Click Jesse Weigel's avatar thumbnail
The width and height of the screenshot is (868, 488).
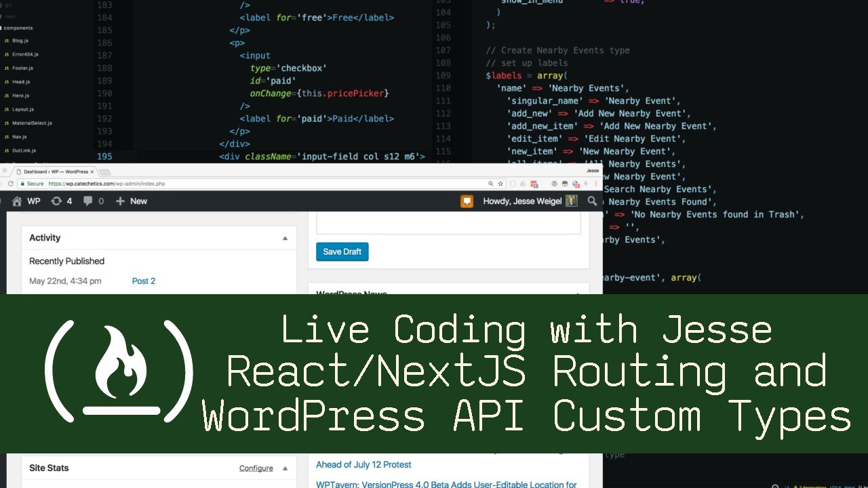coord(572,201)
